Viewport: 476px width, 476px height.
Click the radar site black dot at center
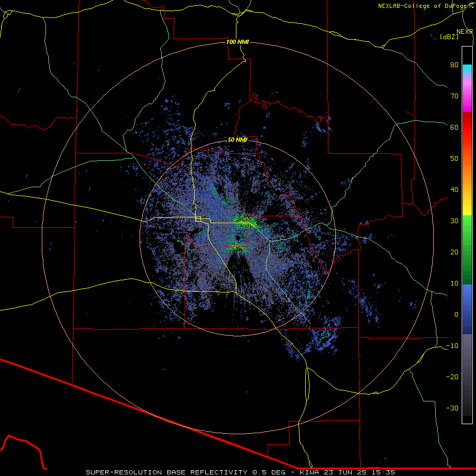coord(238,237)
